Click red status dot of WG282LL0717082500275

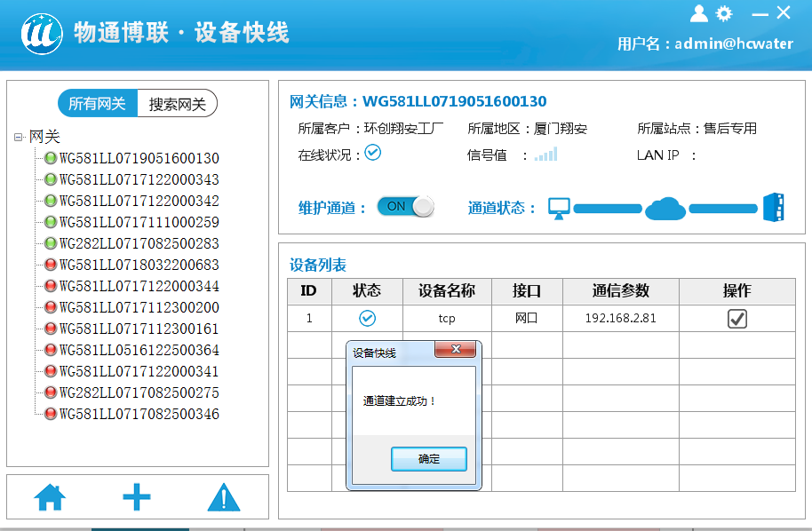51,392
